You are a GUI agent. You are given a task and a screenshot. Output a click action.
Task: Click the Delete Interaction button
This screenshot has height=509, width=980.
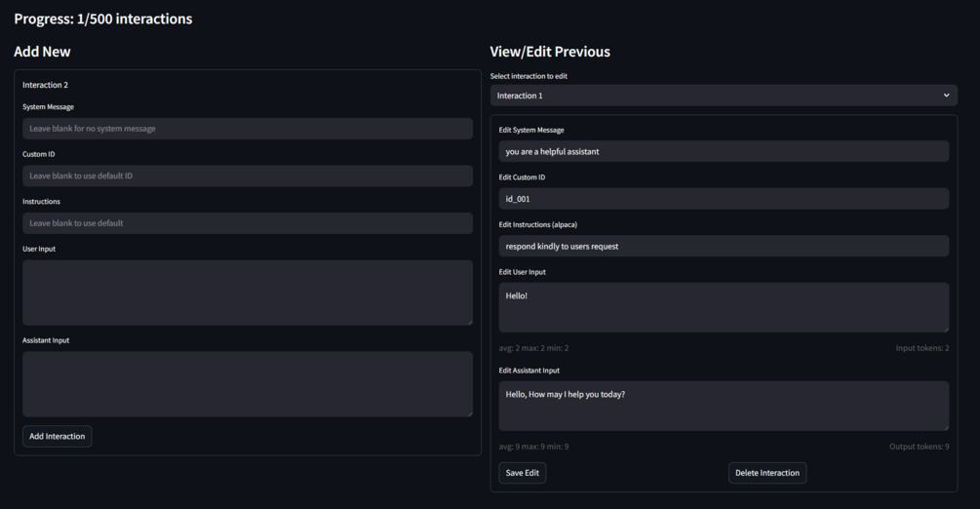tap(766, 473)
